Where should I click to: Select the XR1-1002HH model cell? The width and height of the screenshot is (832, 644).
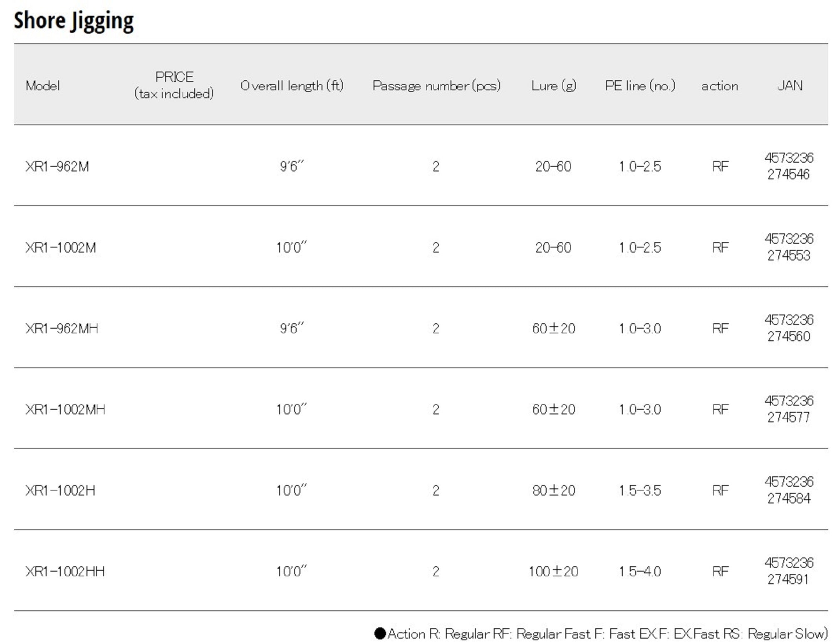point(65,571)
